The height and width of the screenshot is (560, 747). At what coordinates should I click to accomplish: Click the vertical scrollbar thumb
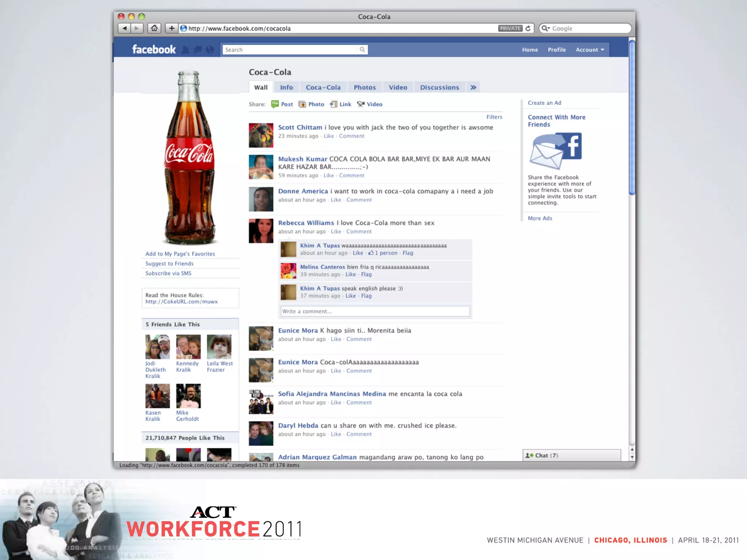632,117
